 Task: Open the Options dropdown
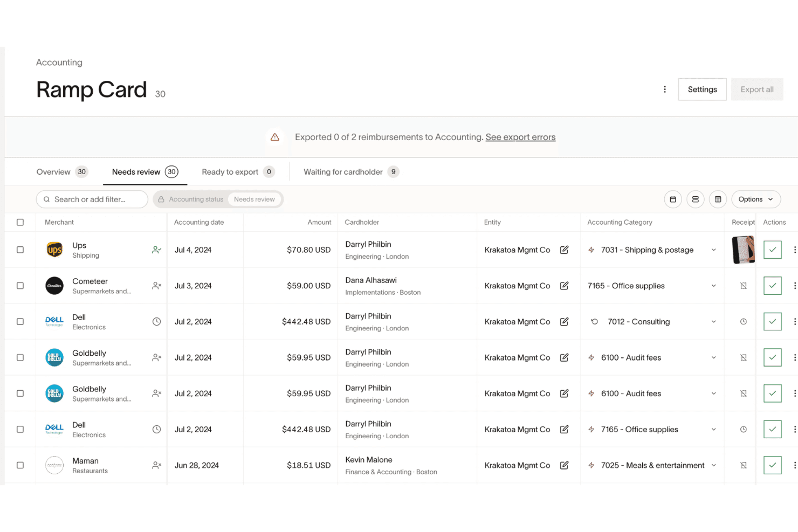coord(756,199)
